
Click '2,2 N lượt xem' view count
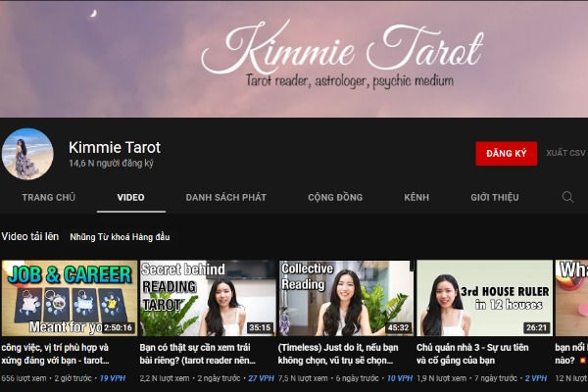[165, 378]
